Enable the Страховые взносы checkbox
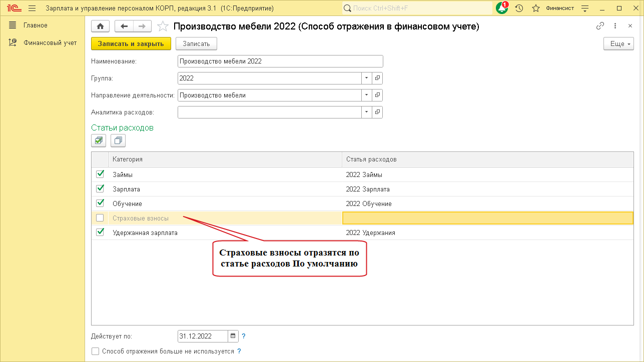 coord(100,218)
